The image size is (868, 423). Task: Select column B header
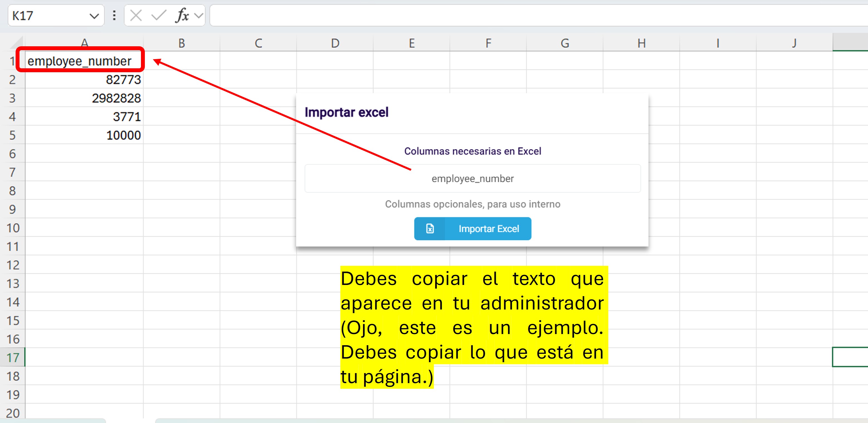[x=182, y=43]
